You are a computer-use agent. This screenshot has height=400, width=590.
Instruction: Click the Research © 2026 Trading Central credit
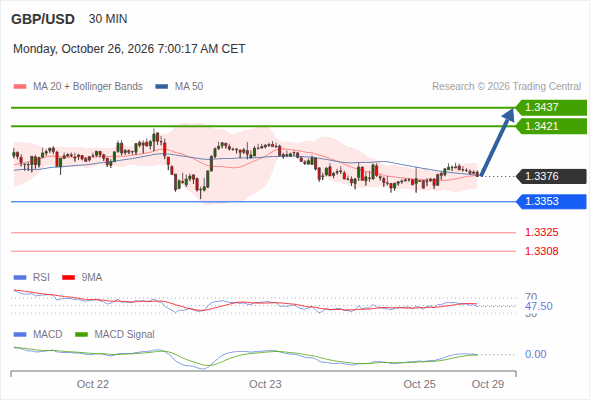point(506,87)
